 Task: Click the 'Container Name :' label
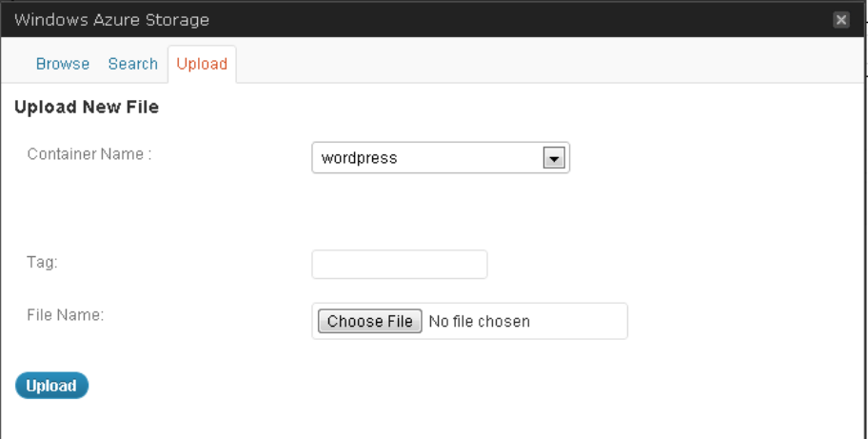(89, 153)
